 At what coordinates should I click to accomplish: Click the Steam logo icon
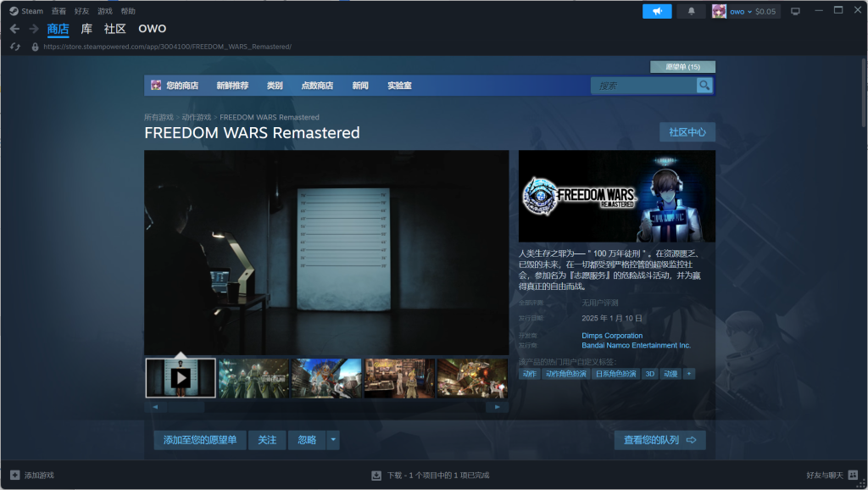pos(14,11)
